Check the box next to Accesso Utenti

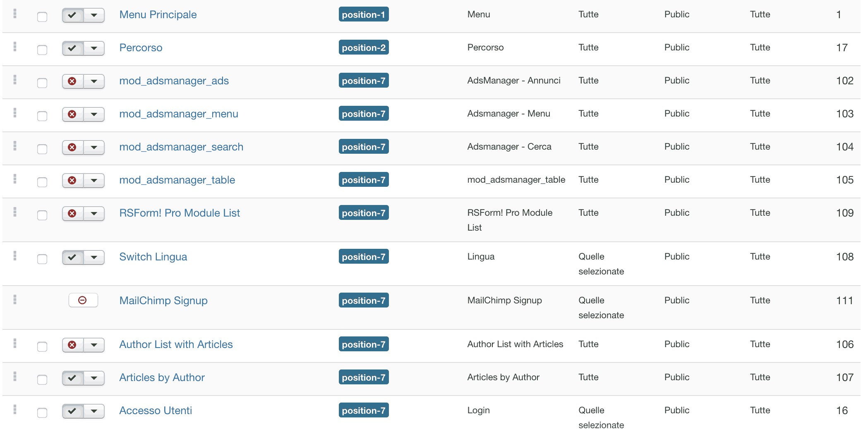42,413
